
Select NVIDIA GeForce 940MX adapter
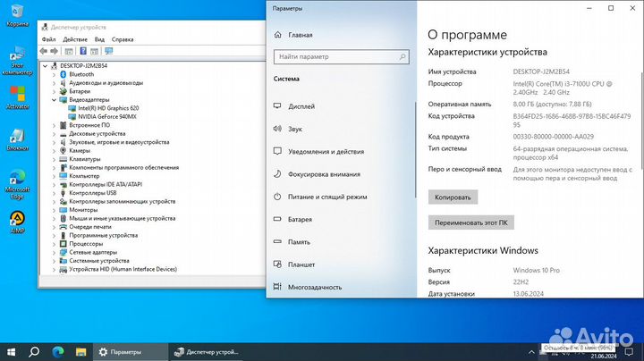coord(107,116)
